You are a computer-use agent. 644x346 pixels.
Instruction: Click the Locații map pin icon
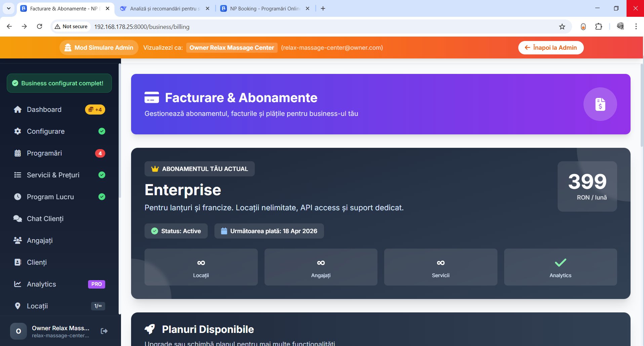pyautogui.click(x=18, y=306)
